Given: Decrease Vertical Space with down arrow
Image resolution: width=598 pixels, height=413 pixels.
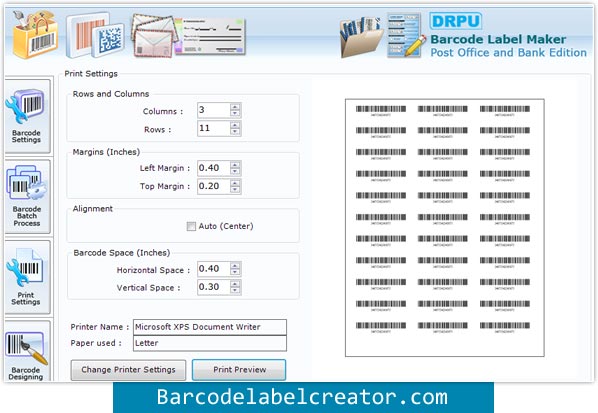Looking at the screenshot, I should (x=235, y=290).
